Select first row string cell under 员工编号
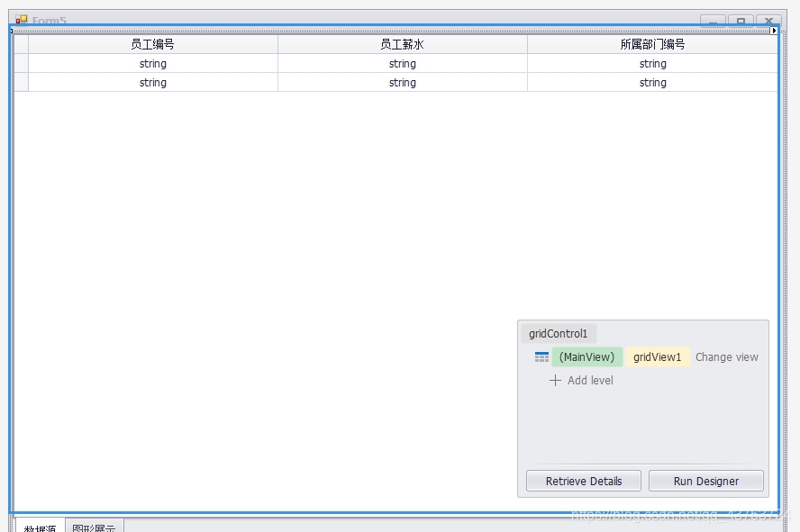800x532 pixels. click(153, 64)
